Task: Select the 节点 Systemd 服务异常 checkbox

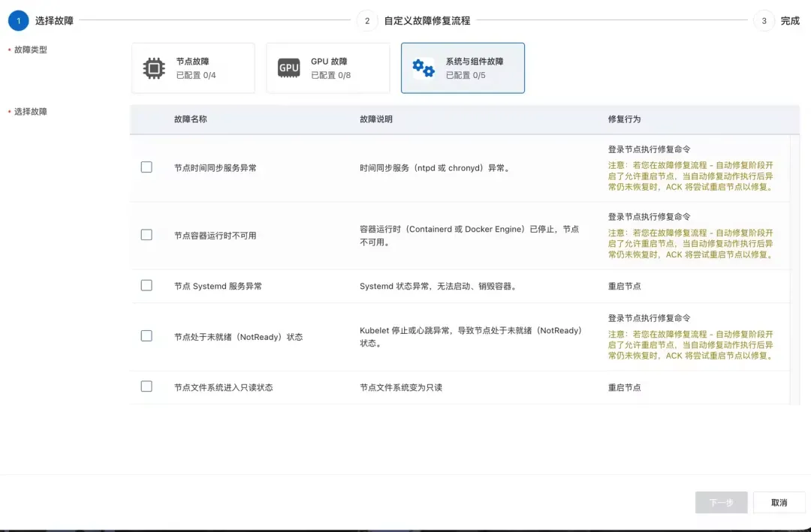Action: [146, 285]
